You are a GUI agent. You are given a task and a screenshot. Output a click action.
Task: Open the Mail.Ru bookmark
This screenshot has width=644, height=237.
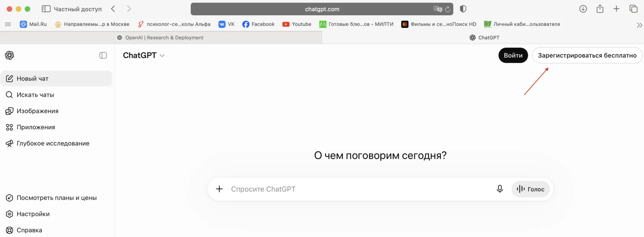coord(33,24)
